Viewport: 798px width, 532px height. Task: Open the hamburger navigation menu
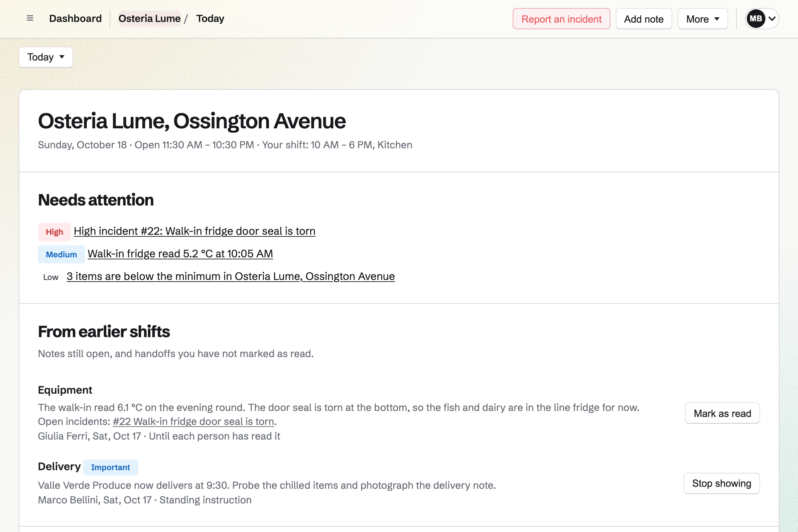pyautogui.click(x=30, y=18)
